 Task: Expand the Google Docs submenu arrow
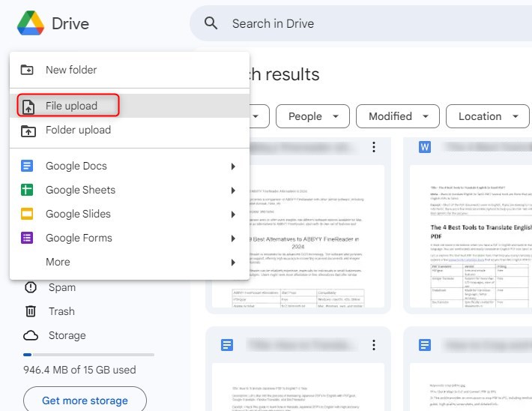[x=233, y=166]
